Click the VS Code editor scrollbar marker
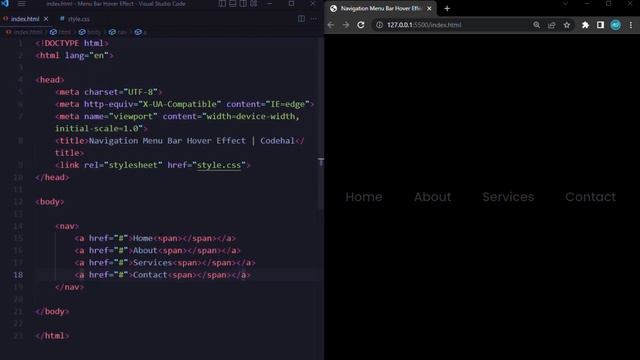640x360 pixels. 321,162
